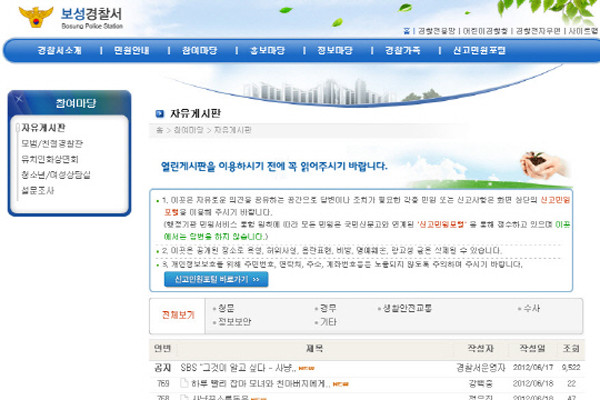Filter posts by 정보보안 category
The height and width of the screenshot is (400, 600).
click(x=235, y=322)
